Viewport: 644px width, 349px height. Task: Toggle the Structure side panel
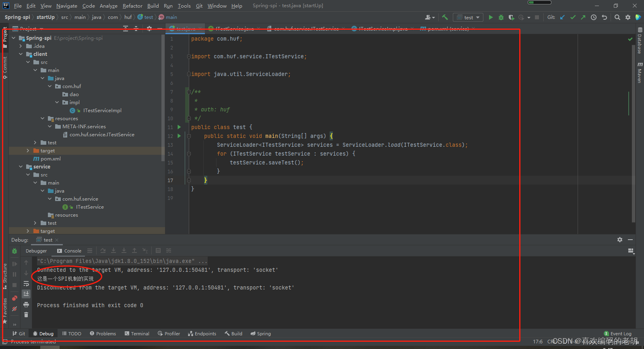tap(5, 276)
